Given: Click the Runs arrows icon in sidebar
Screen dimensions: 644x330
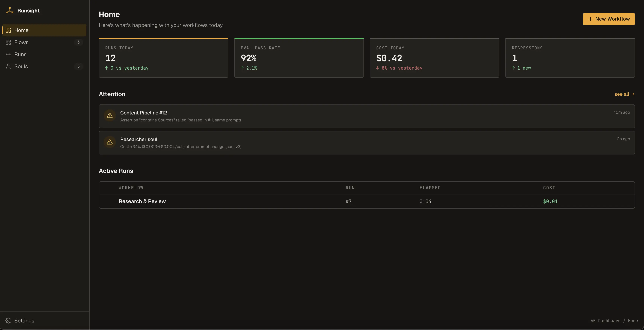Looking at the screenshot, I should pos(8,54).
